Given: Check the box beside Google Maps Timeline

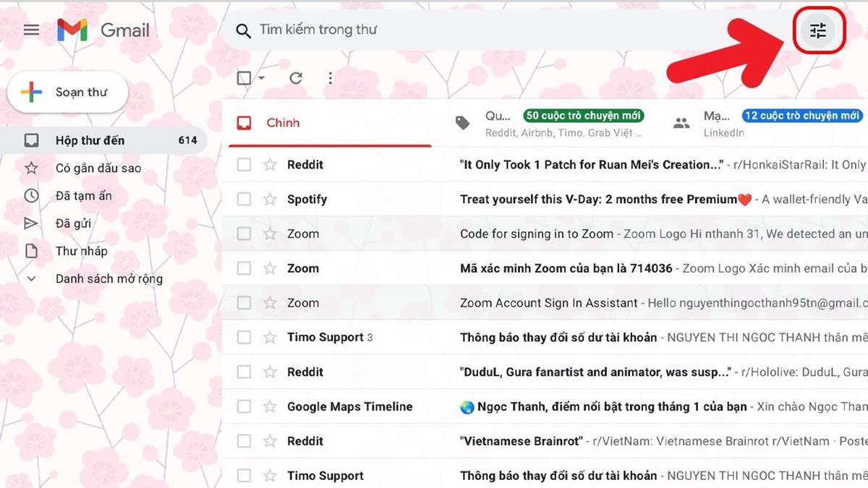Looking at the screenshot, I should pyautogui.click(x=244, y=407).
